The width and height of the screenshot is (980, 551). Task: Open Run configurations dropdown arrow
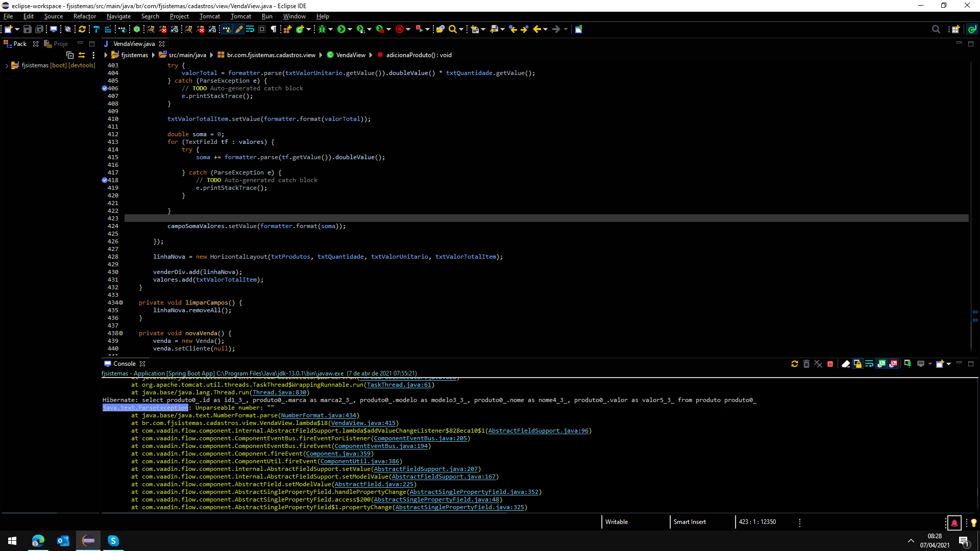350,29
